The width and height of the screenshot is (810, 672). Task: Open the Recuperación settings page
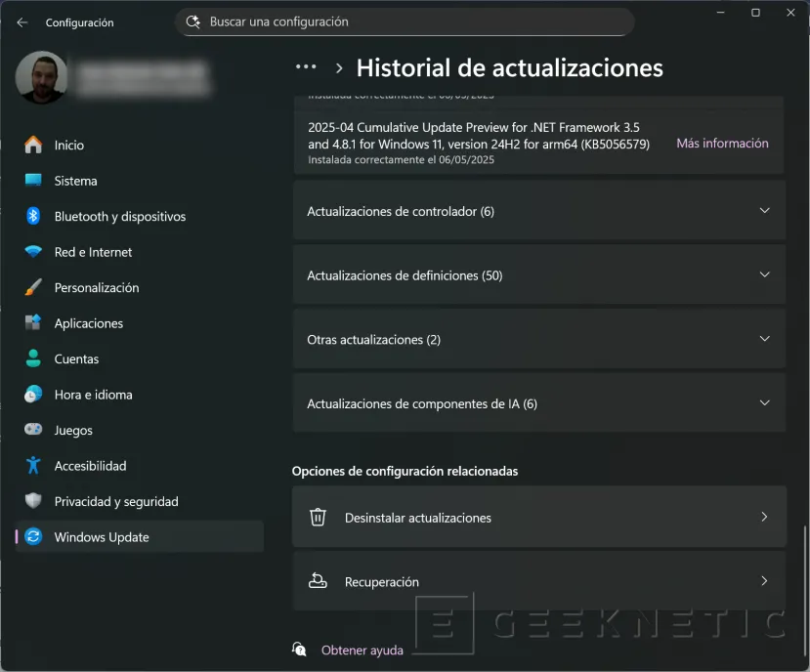[x=537, y=581]
